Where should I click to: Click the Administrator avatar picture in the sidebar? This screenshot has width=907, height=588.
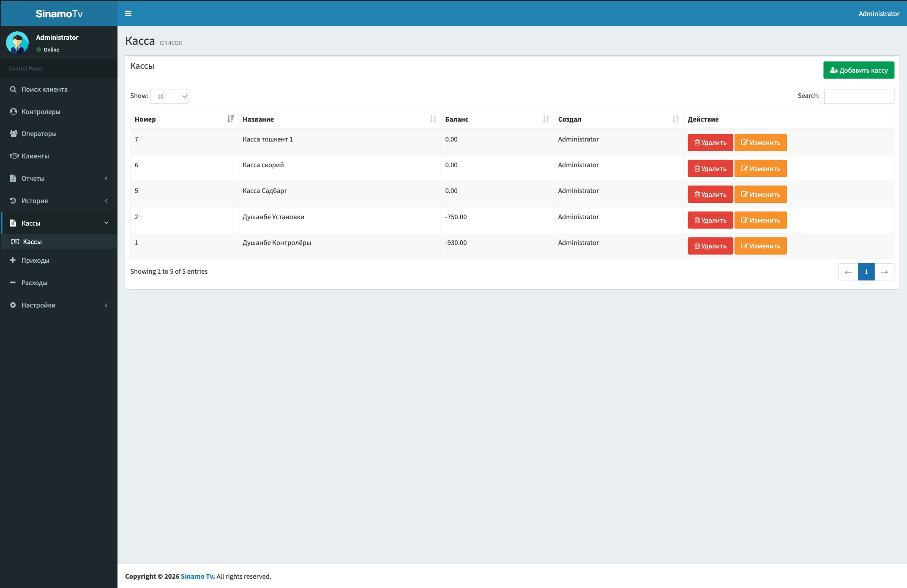point(17,43)
